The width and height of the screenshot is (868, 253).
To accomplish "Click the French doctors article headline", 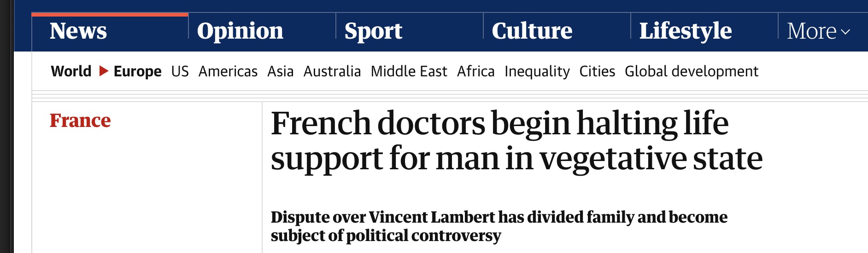I will point(516,140).
